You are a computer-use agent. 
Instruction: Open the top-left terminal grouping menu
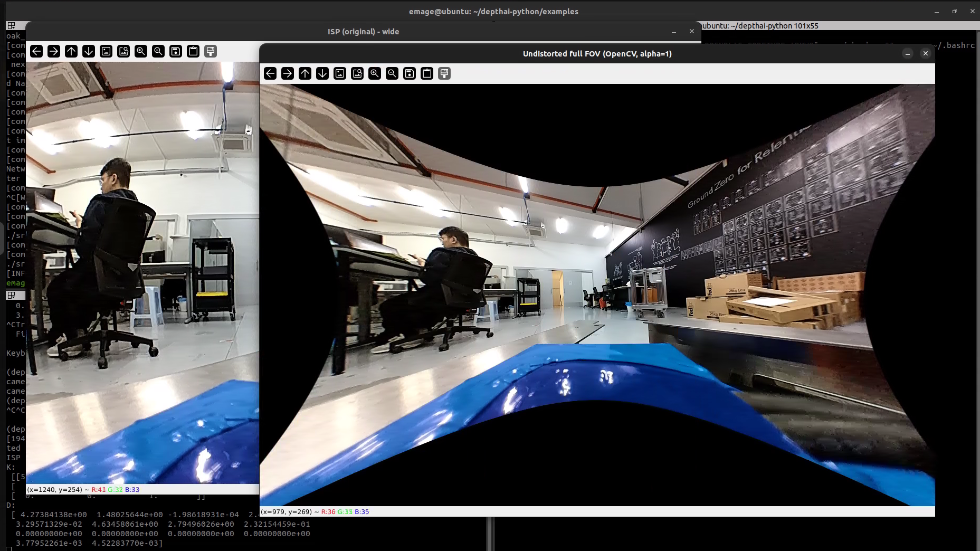[11, 25]
